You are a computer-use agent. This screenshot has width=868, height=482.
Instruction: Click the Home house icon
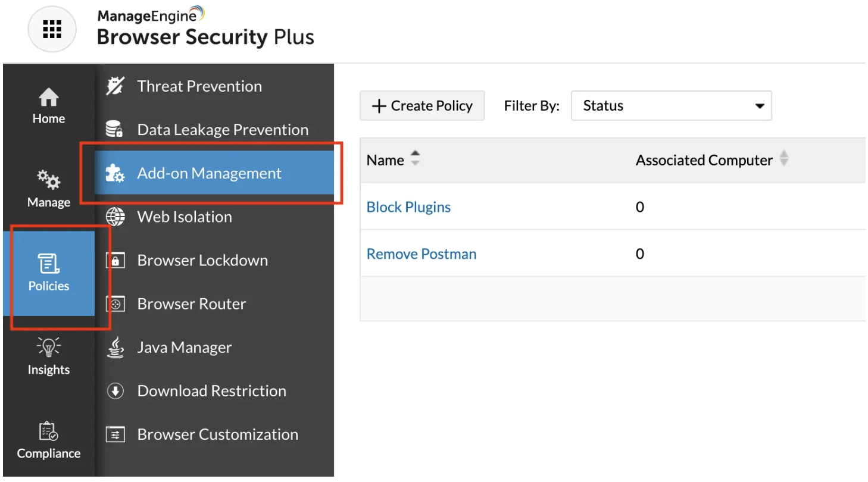pos(49,96)
